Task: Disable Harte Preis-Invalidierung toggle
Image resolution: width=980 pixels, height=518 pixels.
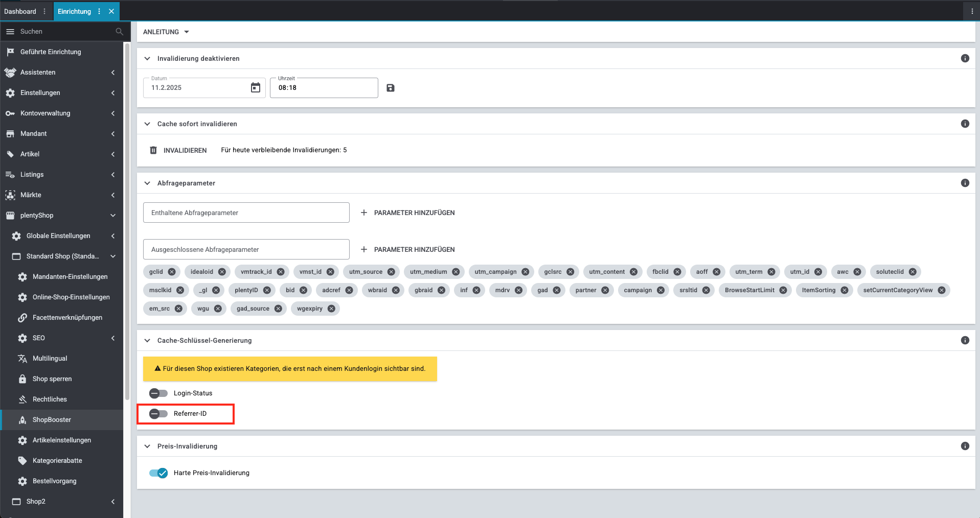Action: (158, 473)
